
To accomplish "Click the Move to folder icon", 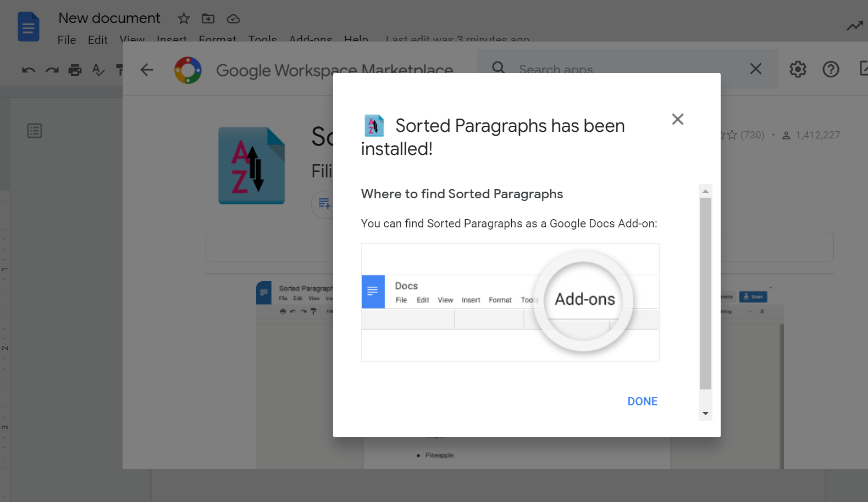I will tap(208, 19).
